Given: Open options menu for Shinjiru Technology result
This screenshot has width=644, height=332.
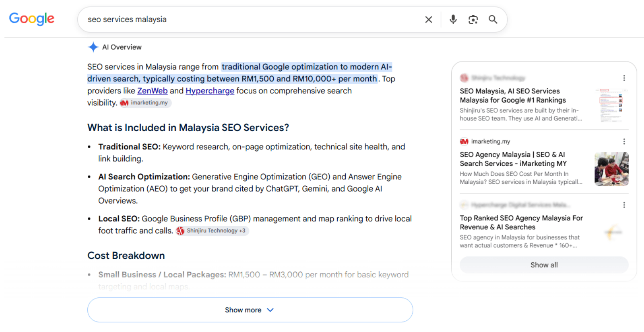Looking at the screenshot, I should point(624,78).
